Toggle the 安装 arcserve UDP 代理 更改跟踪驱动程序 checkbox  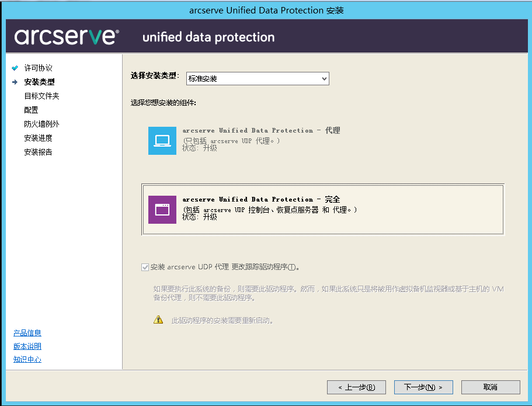pyautogui.click(x=145, y=267)
